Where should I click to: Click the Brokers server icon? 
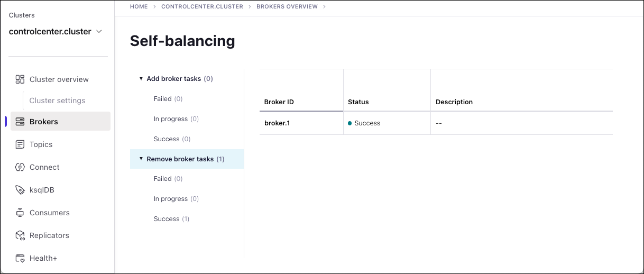(x=20, y=122)
